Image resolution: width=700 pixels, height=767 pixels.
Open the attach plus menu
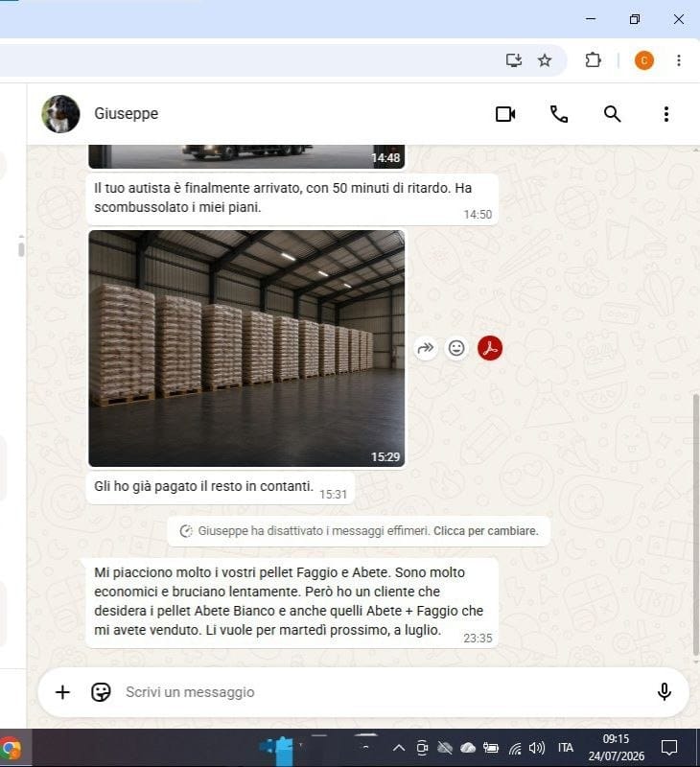(62, 692)
